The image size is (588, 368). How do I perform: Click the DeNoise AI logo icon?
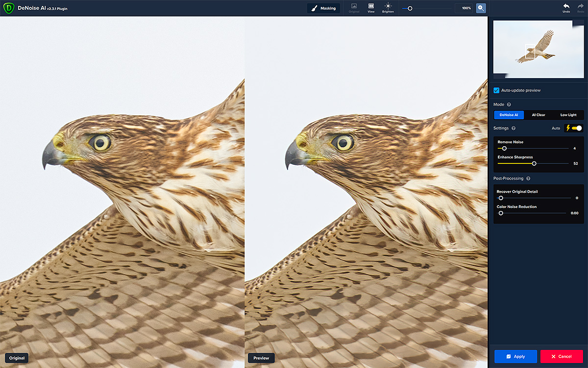[8, 8]
